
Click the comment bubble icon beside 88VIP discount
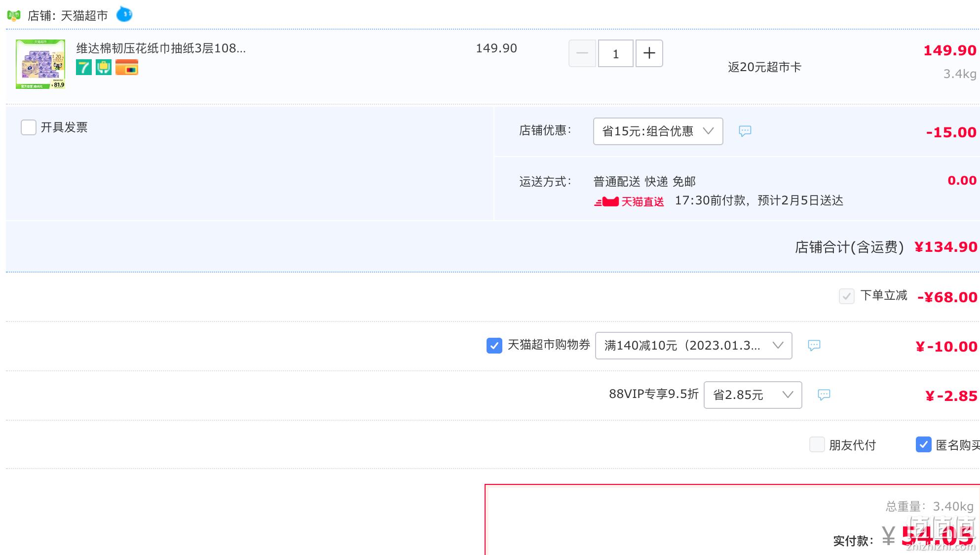[824, 395]
